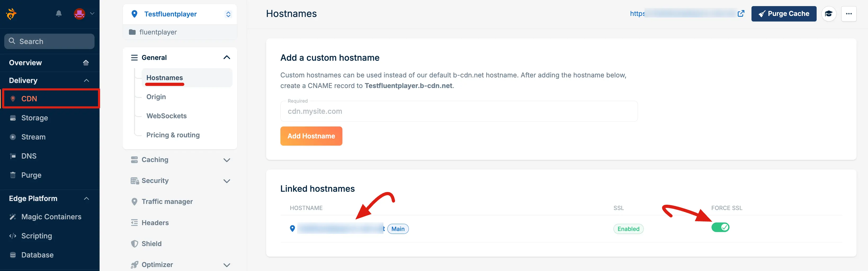Open the Testfluentplayer pull zone selector
Screen dimensions: 868x271
tap(180, 14)
